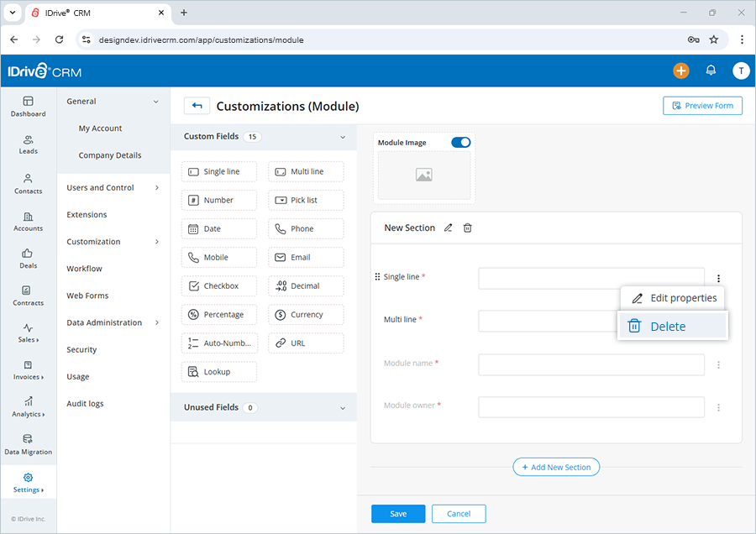Click the browser address bar
756x534 pixels.
click(x=252, y=39)
